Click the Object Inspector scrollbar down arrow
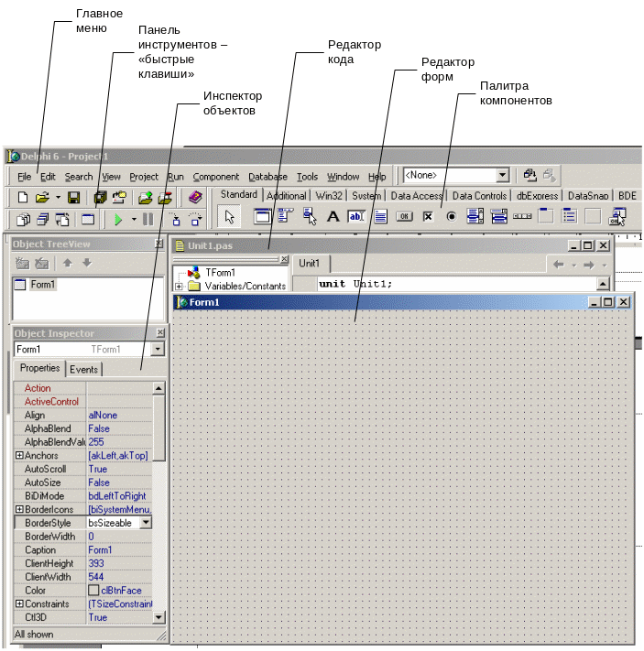 (x=158, y=617)
